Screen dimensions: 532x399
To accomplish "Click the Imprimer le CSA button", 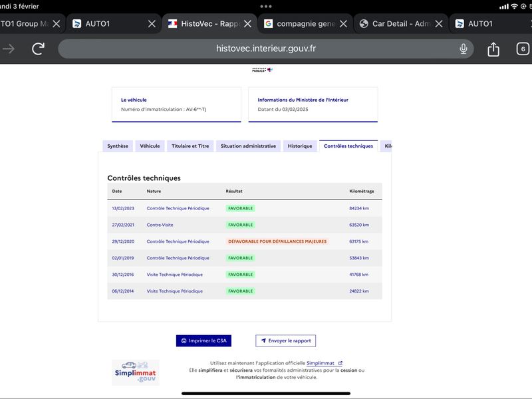I will point(203,340).
